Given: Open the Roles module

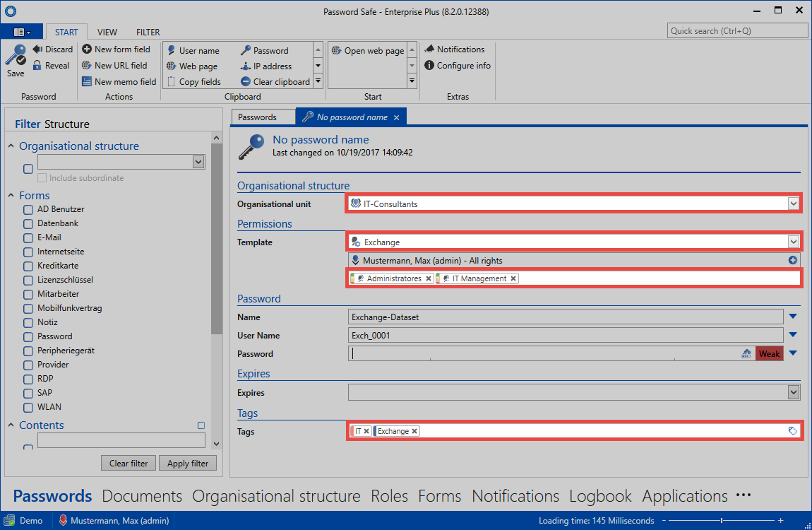Looking at the screenshot, I should coord(390,496).
